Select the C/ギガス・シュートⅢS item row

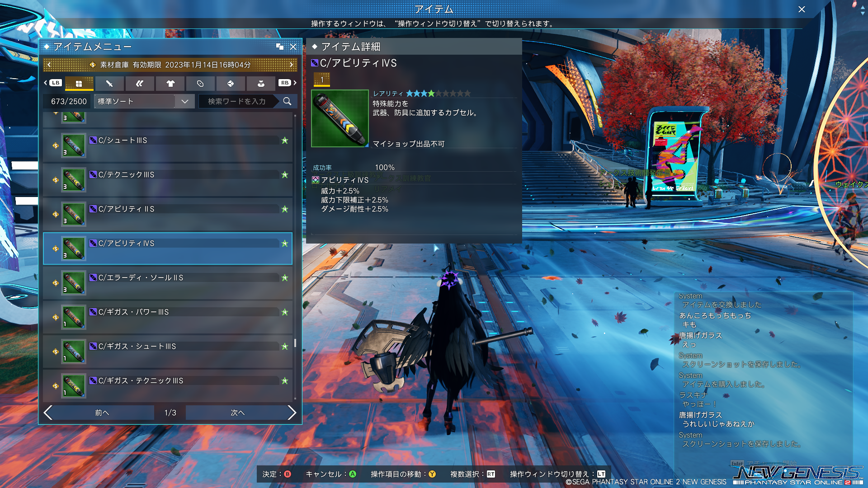168,352
